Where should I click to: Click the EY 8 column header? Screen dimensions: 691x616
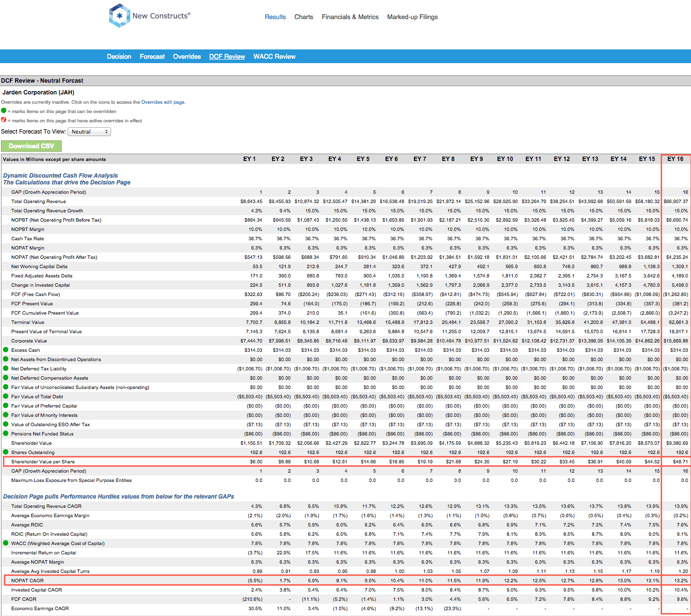pos(448,159)
